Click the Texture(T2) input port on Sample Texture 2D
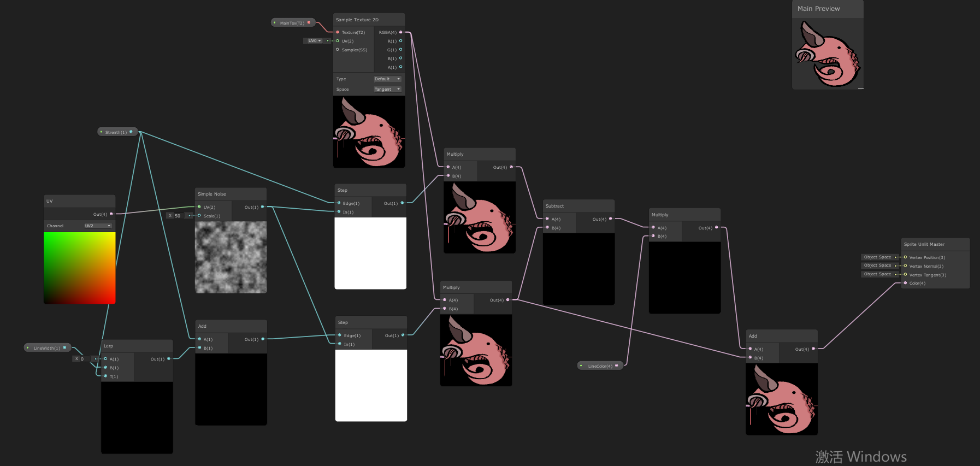980x466 pixels. 338,32
